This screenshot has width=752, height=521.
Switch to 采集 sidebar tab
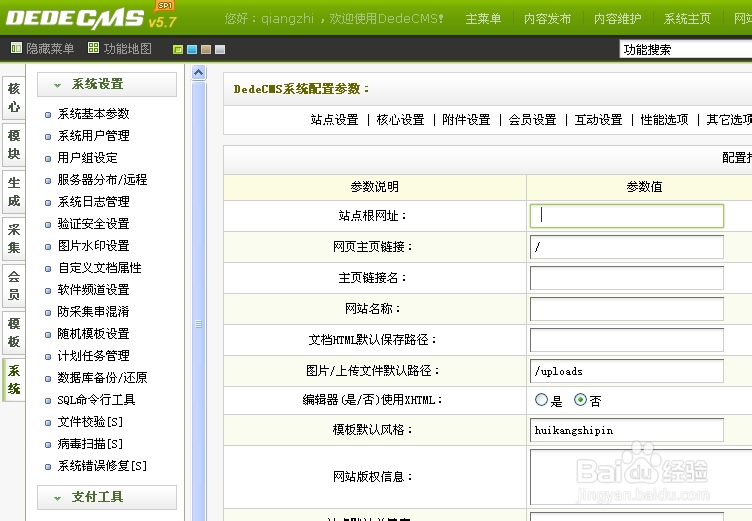[x=14, y=238]
